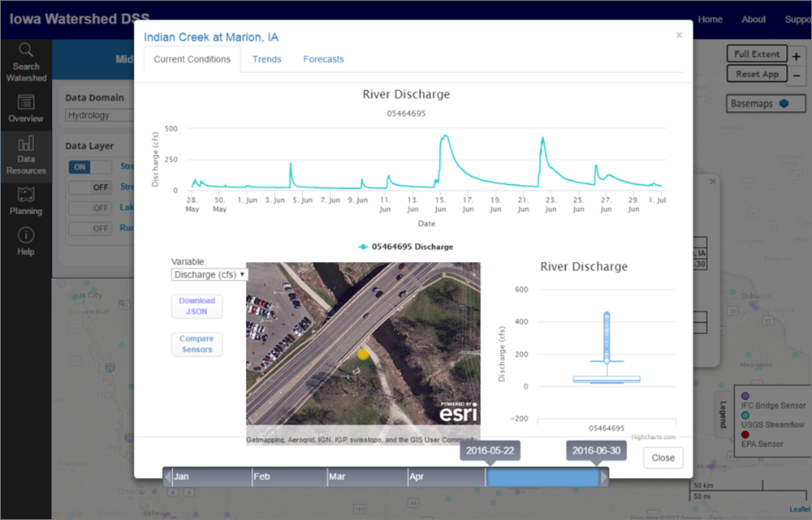Screen dimensions: 812x520
Task: Open the Help sidebar icon
Action: click(26, 241)
